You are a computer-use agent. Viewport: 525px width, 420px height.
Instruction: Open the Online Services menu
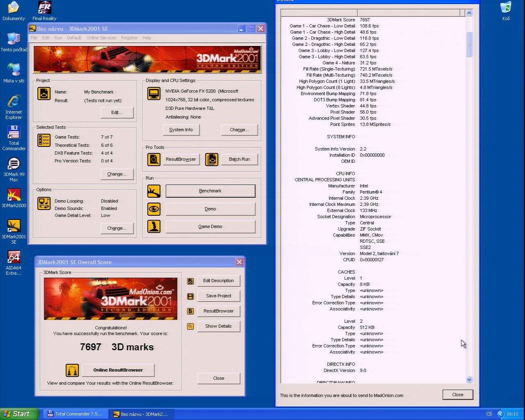tap(101, 38)
